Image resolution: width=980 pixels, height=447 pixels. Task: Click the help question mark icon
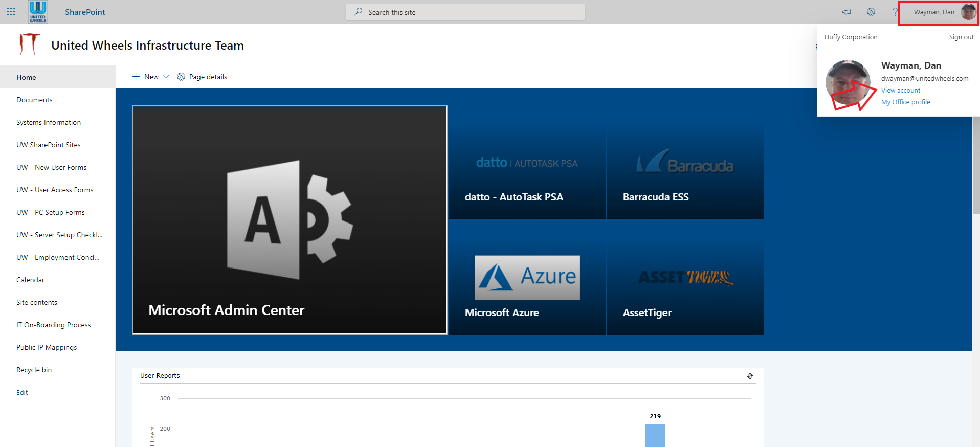pyautogui.click(x=895, y=12)
